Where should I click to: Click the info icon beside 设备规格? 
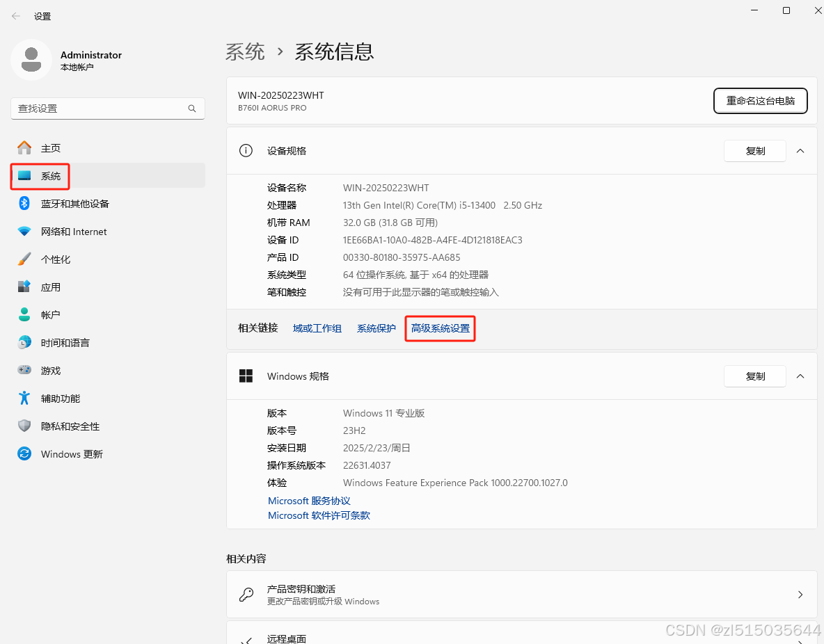click(x=246, y=151)
